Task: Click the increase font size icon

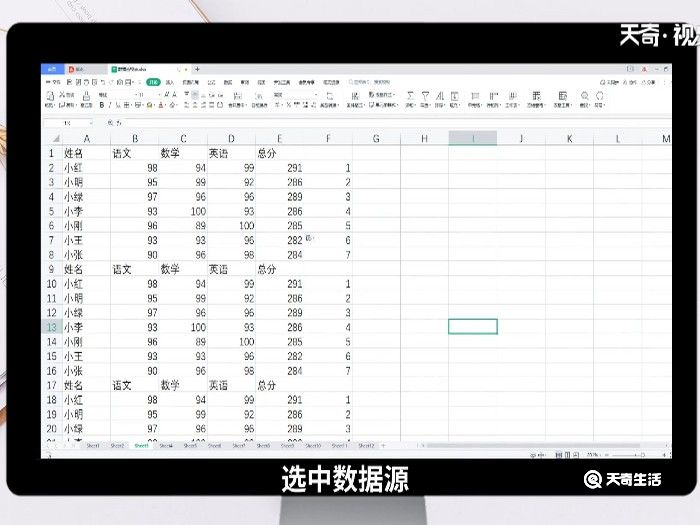Action: 167,95
